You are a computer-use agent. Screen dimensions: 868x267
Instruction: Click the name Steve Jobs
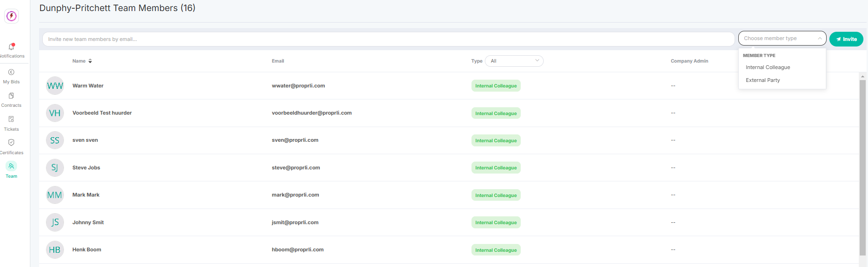pos(86,168)
